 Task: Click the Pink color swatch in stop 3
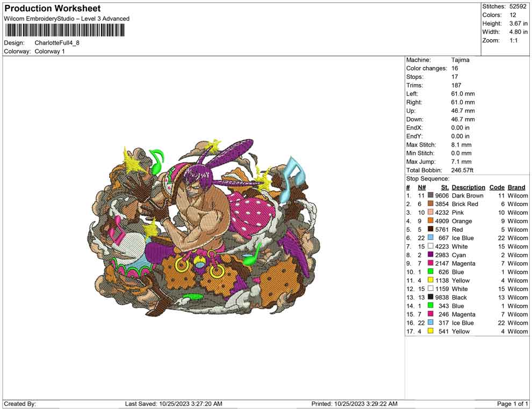pos(430,212)
